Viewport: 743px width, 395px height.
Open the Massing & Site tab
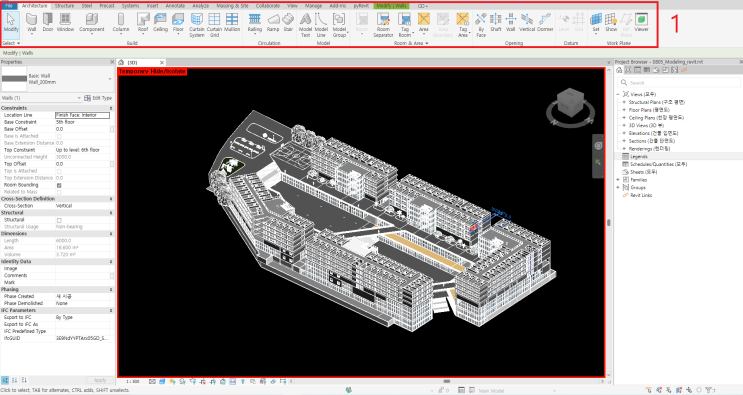pyautogui.click(x=232, y=6)
